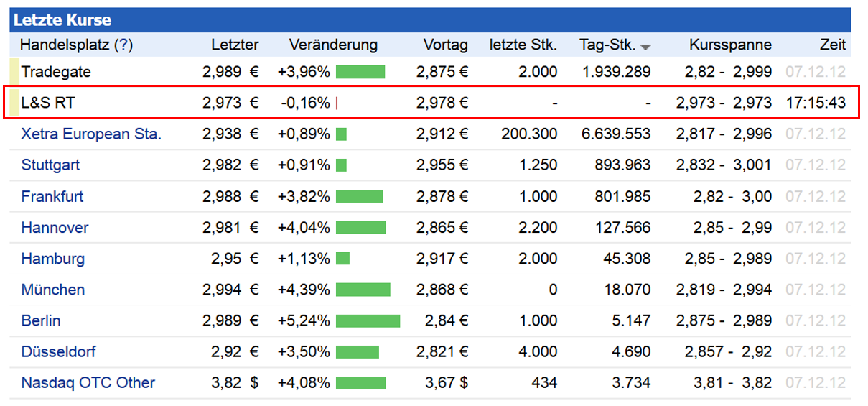Click the yellow marker beside Tradegate

coord(14,72)
